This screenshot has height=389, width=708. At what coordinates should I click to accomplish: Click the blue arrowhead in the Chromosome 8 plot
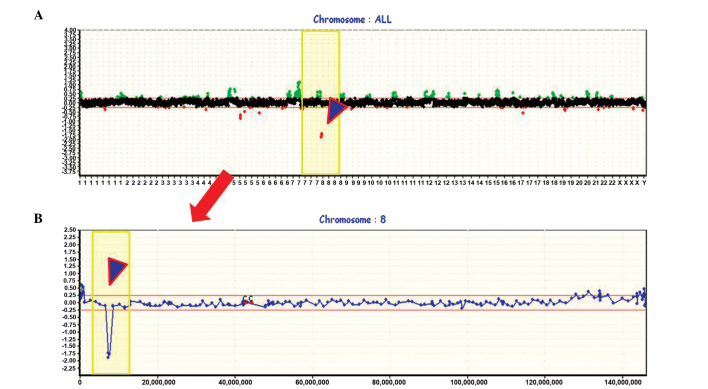coord(116,271)
